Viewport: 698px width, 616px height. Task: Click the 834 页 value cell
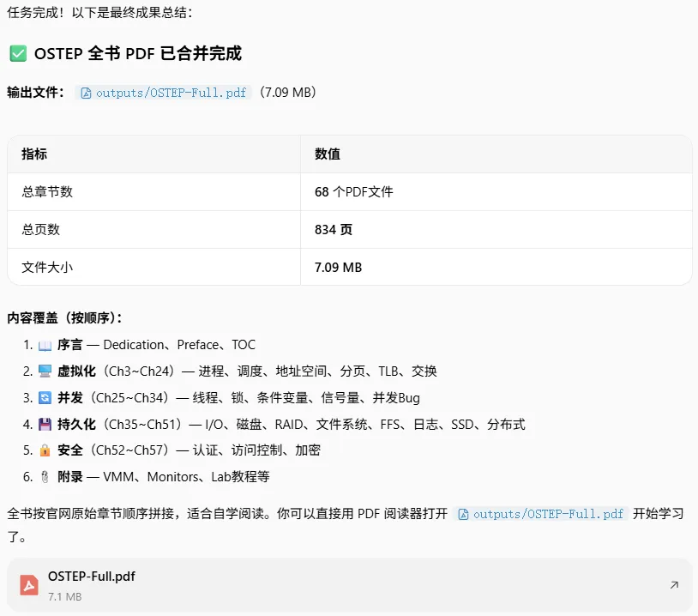coord(496,229)
